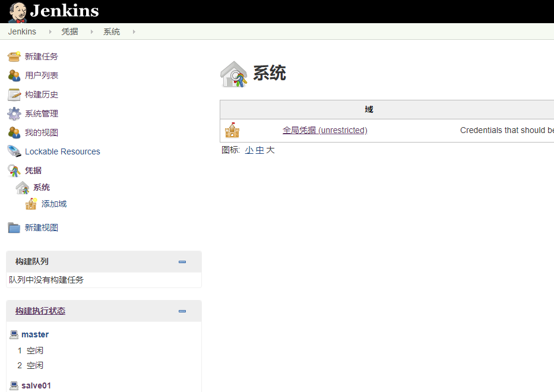Set icon size to 小

point(249,150)
